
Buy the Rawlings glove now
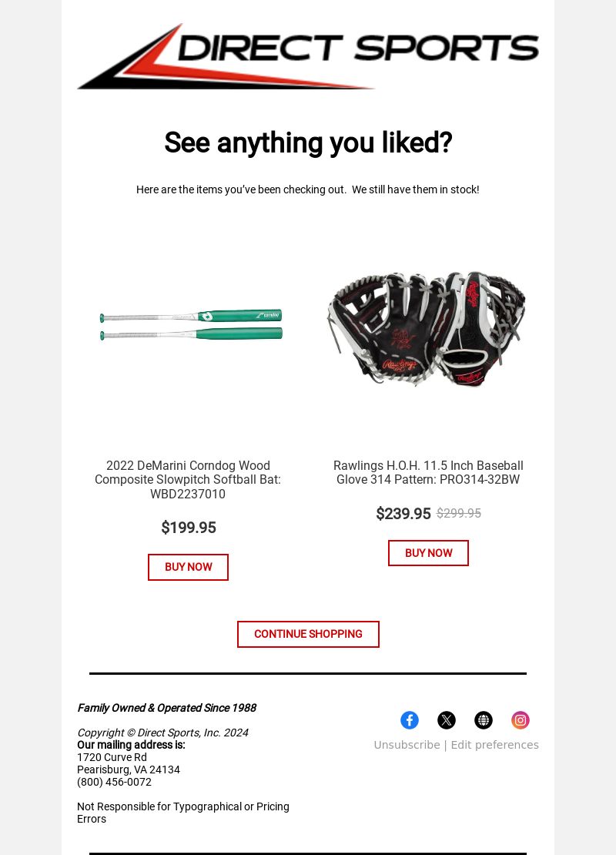[x=428, y=553]
